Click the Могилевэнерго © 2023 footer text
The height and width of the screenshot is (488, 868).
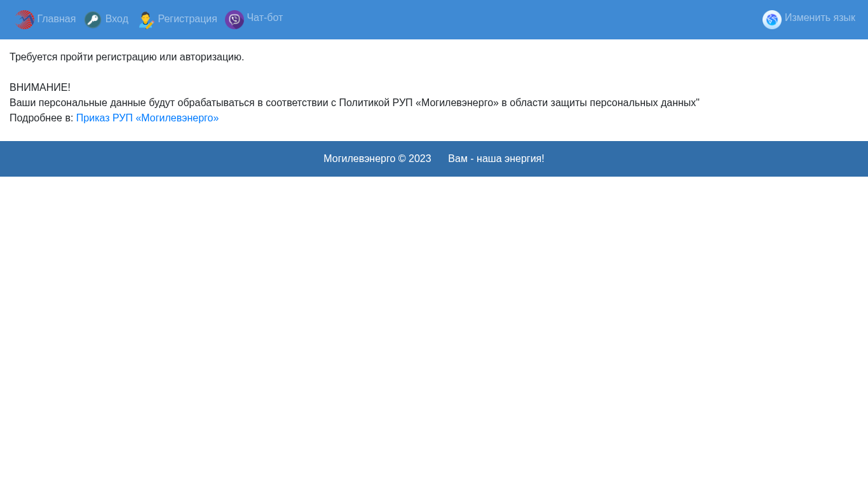pyautogui.click(x=377, y=159)
